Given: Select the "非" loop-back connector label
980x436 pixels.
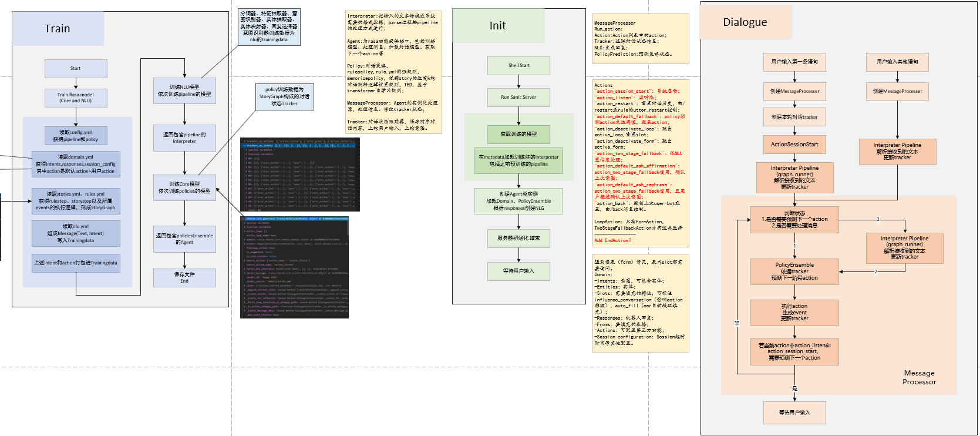Looking at the screenshot, I should 737,323.
